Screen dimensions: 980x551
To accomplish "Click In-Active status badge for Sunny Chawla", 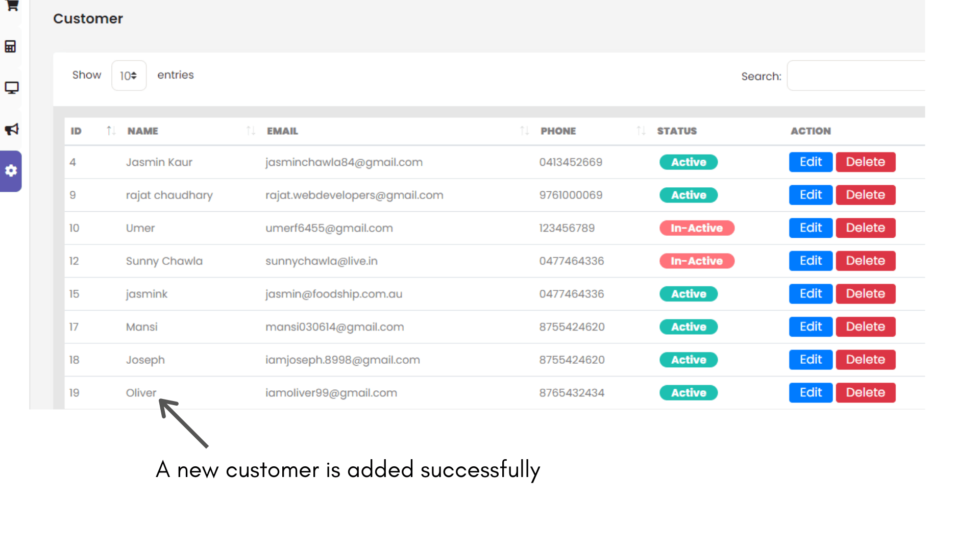I will click(x=696, y=261).
